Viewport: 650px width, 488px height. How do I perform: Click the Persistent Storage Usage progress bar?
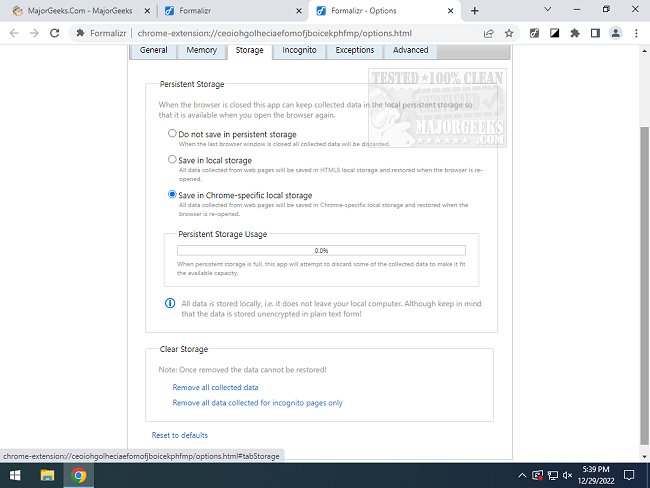pos(321,250)
